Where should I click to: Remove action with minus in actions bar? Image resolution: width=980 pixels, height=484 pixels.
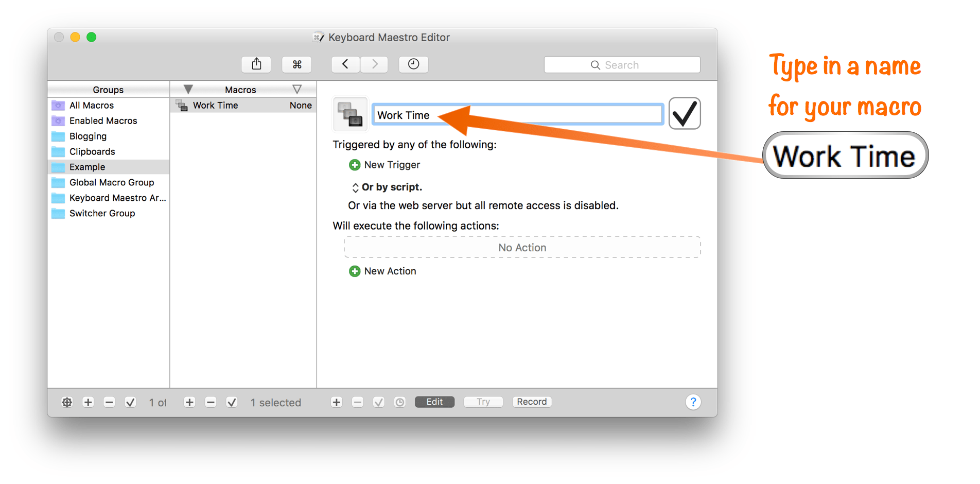click(x=358, y=402)
